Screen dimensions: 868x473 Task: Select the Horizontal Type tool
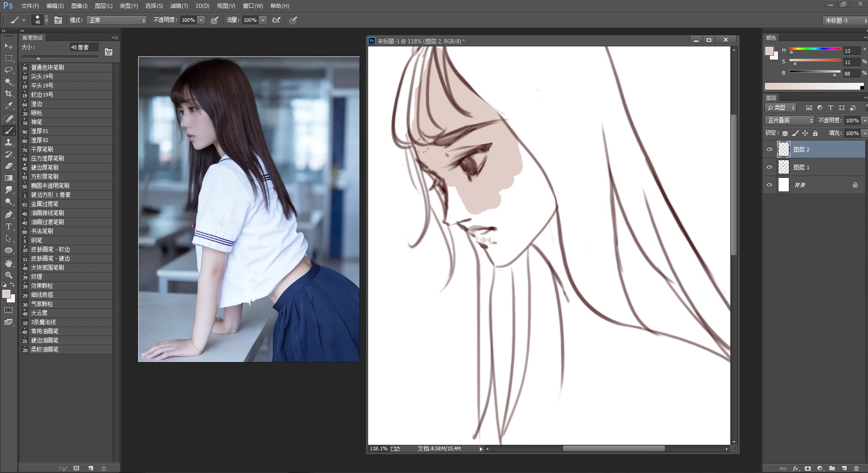pos(8,226)
